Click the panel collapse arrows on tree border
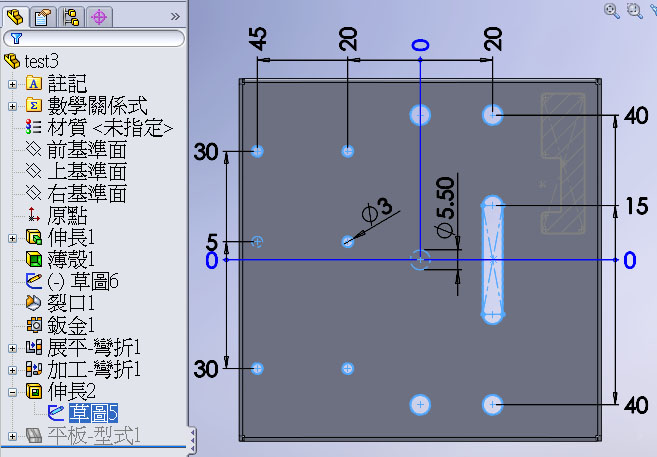This screenshot has width=657, height=457. tap(192, 440)
